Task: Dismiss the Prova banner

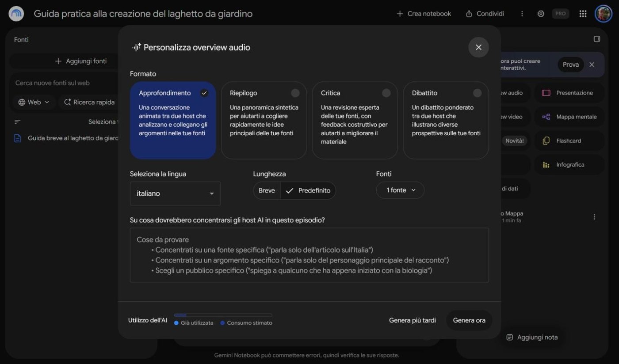Action: tap(592, 64)
